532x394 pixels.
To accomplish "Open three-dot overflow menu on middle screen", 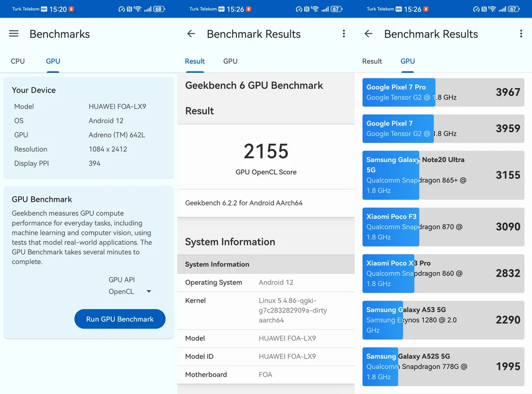I will click(x=344, y=34).
